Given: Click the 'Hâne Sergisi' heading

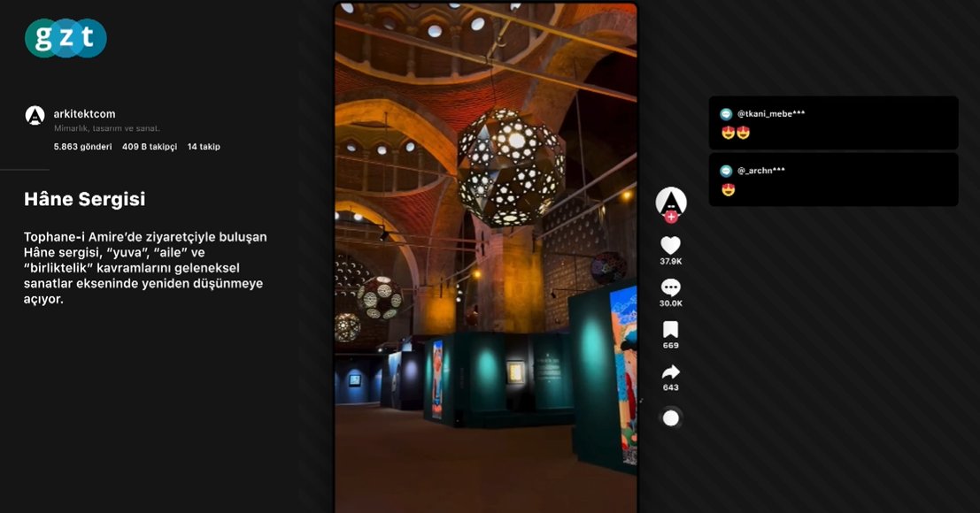Looking at the screenshot, I should [84, 199].
